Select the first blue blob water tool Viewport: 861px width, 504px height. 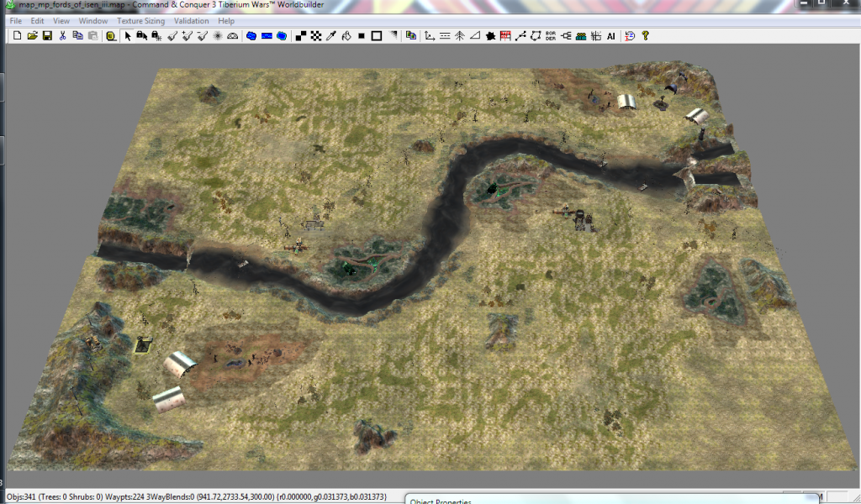(x=251, y=36)
